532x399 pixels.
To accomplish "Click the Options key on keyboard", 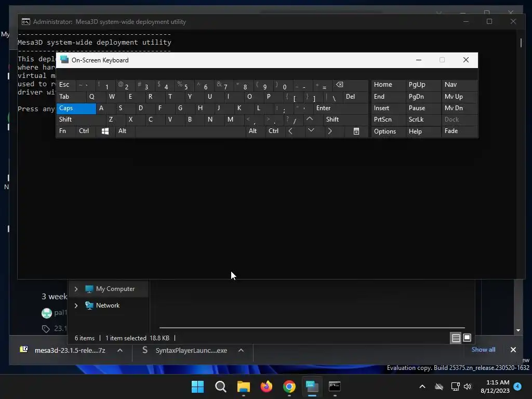I will click(x=388, y=131).
